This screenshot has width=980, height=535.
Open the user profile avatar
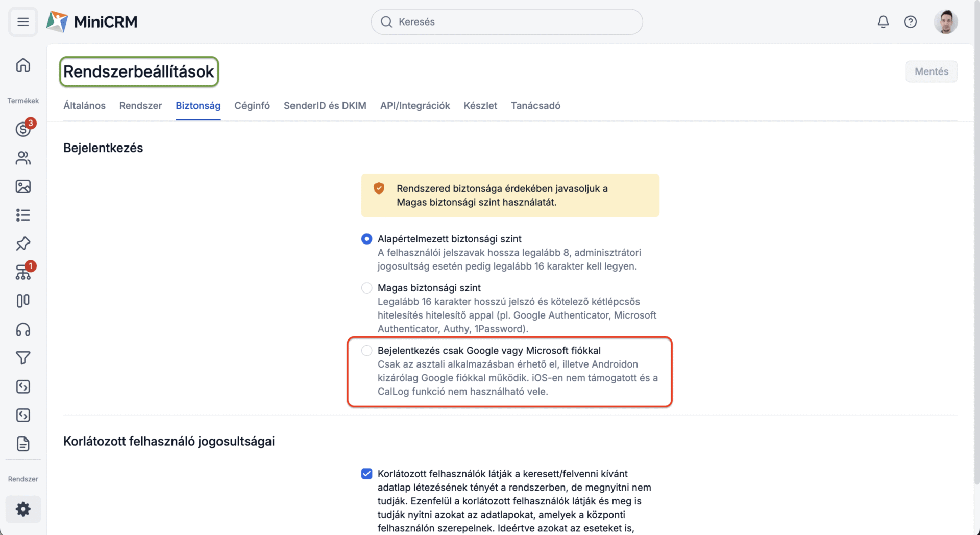click(x=945, y=22)
